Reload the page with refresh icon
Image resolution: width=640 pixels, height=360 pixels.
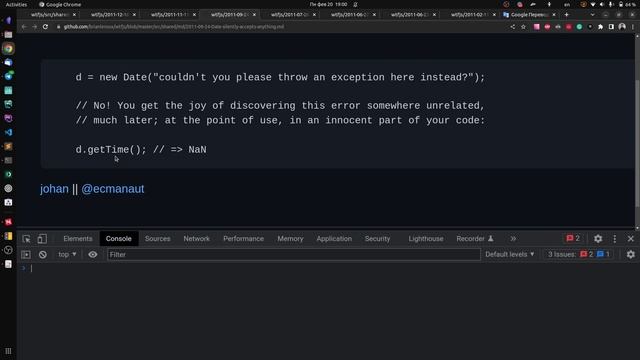click(x=45, y=27)
